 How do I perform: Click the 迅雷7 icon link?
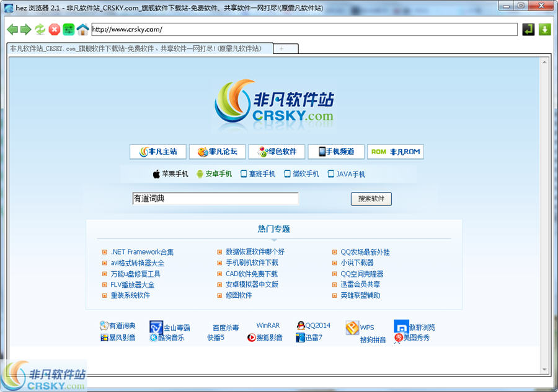[309, 338]
